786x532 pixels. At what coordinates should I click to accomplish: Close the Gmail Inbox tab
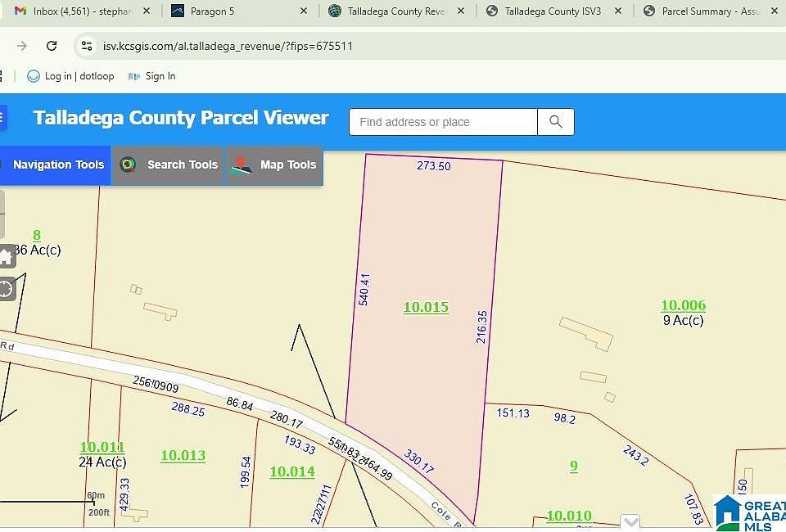147,11
